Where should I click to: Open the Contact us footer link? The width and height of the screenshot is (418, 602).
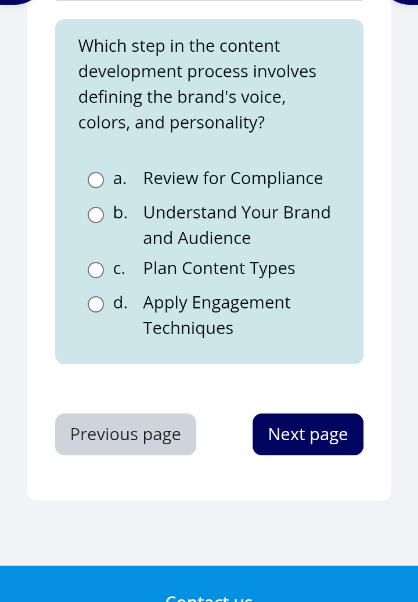coord(209,598)
